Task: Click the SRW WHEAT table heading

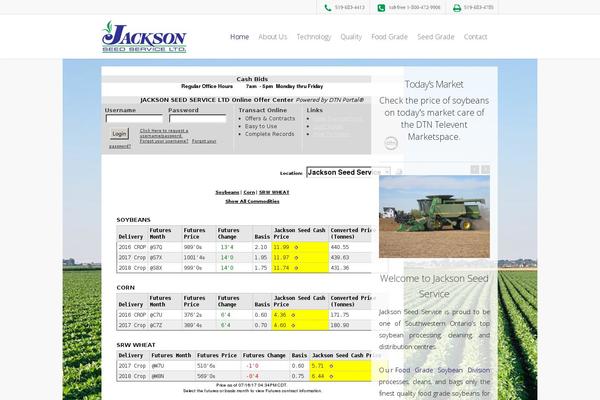Action: click(136, 345)
